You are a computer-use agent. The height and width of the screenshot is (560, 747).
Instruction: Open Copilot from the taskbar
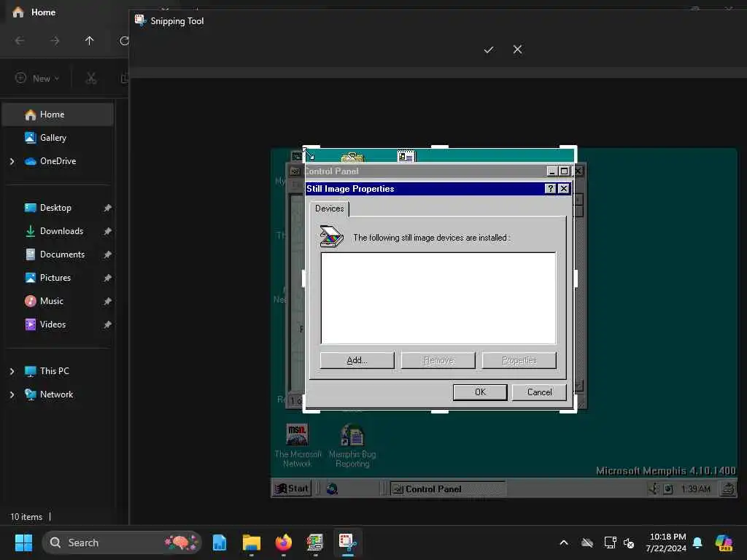[724, 542]
